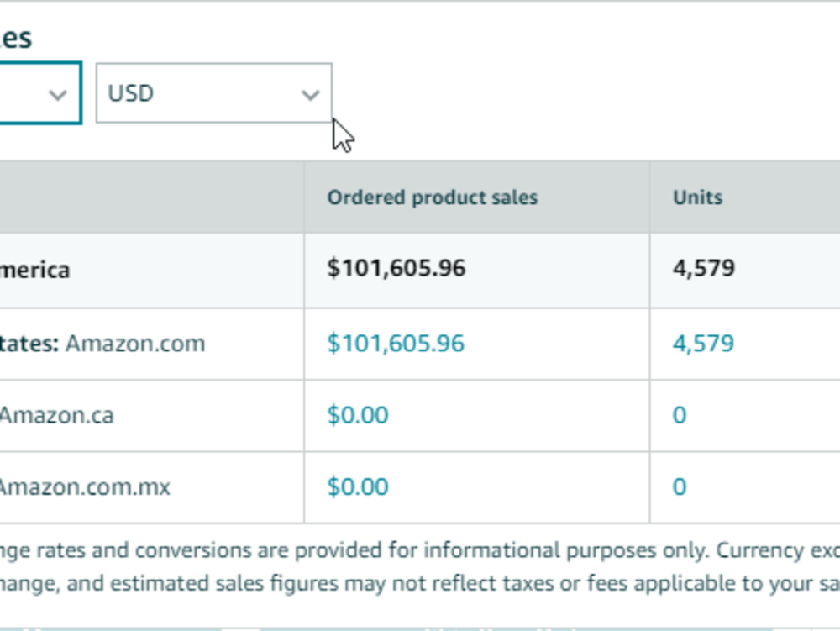Click the exchange rates disclaimer text
Image resolution: width=840 pixels, height=631 pixels.
420,566
